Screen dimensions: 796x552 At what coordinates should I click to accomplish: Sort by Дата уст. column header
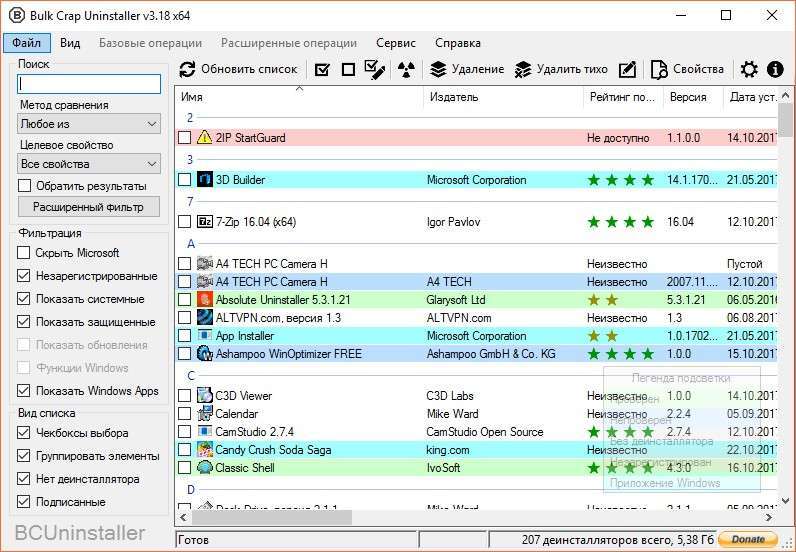pyautogui.click(x=751, y=96)
